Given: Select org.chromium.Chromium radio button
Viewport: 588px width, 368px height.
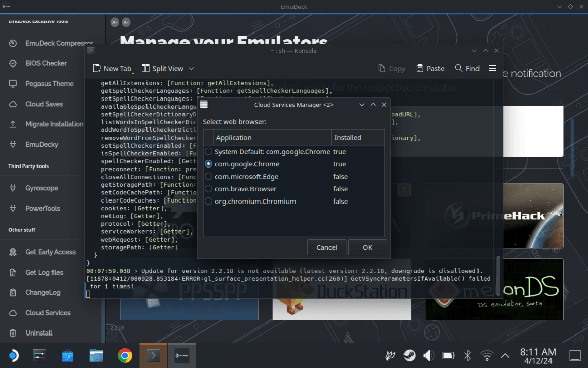Looking at the screenshot, I should [x=208, y=202].
